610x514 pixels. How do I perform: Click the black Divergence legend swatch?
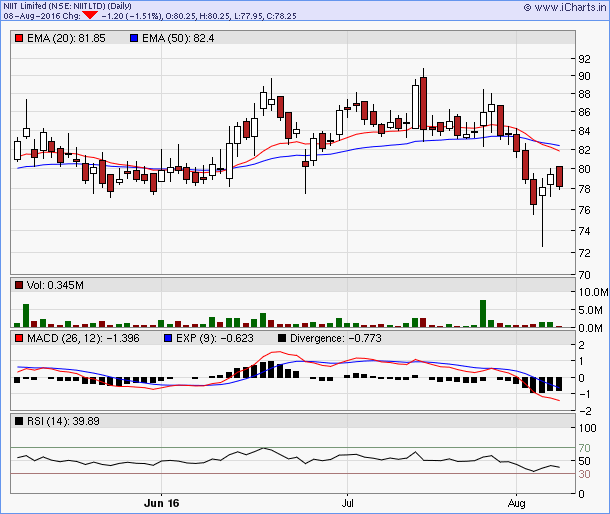pyautogui.click(x=282, y=338)
